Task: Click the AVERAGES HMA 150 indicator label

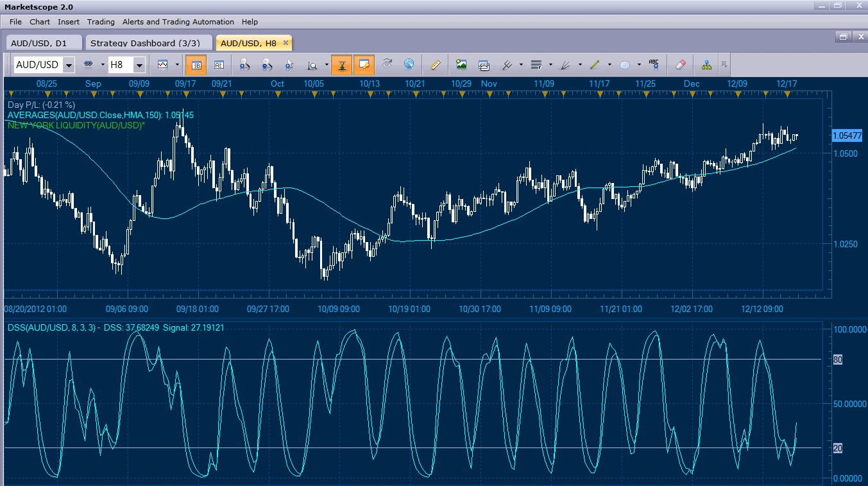Action: click(x=101, y=115)
